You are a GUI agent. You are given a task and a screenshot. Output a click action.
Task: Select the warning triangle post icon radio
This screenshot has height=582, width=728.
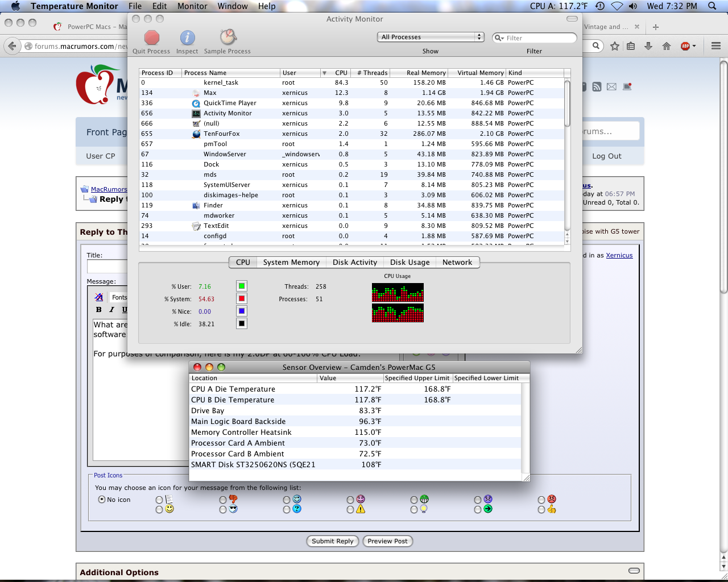(350, 510)
